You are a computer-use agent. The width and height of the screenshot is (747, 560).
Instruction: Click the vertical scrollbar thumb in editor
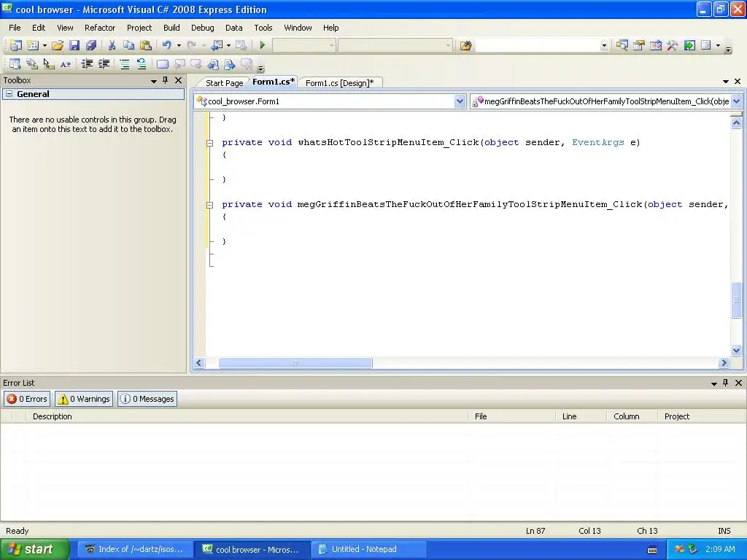coord(736,300)
